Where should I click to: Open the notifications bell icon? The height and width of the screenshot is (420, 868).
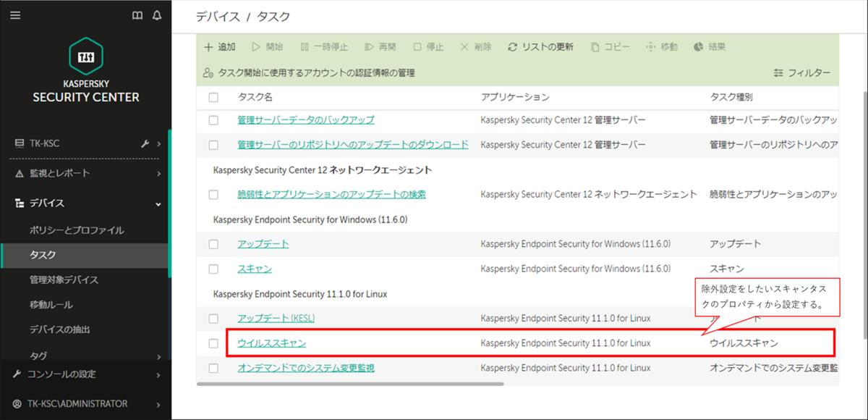pyautogui.click(x=157, y=15)
